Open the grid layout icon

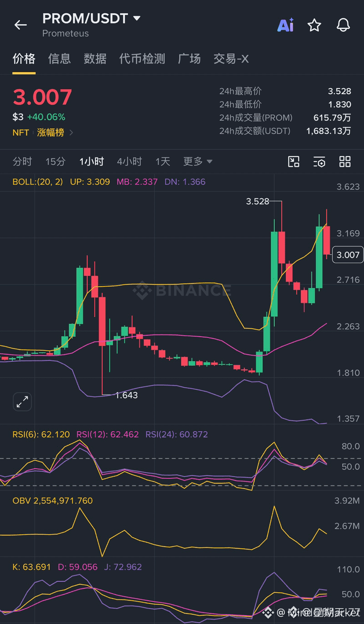(x=345, y=162)
